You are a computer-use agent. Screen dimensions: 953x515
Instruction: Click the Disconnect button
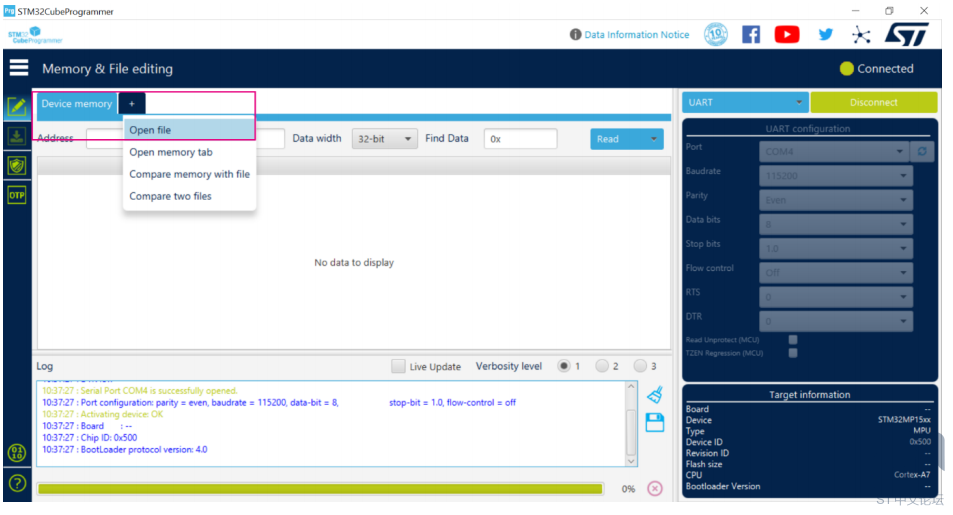[873, 102]
